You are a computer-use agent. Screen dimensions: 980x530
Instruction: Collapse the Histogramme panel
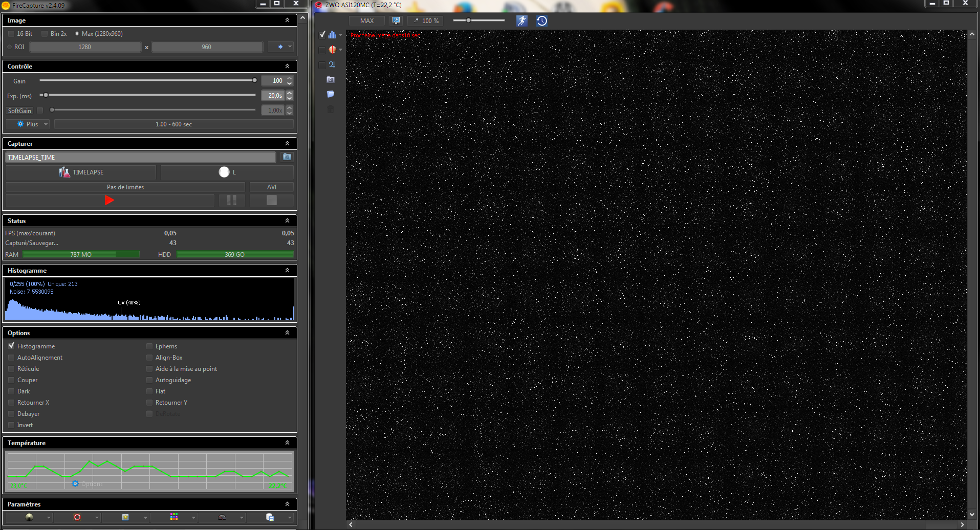coord(287,271)
